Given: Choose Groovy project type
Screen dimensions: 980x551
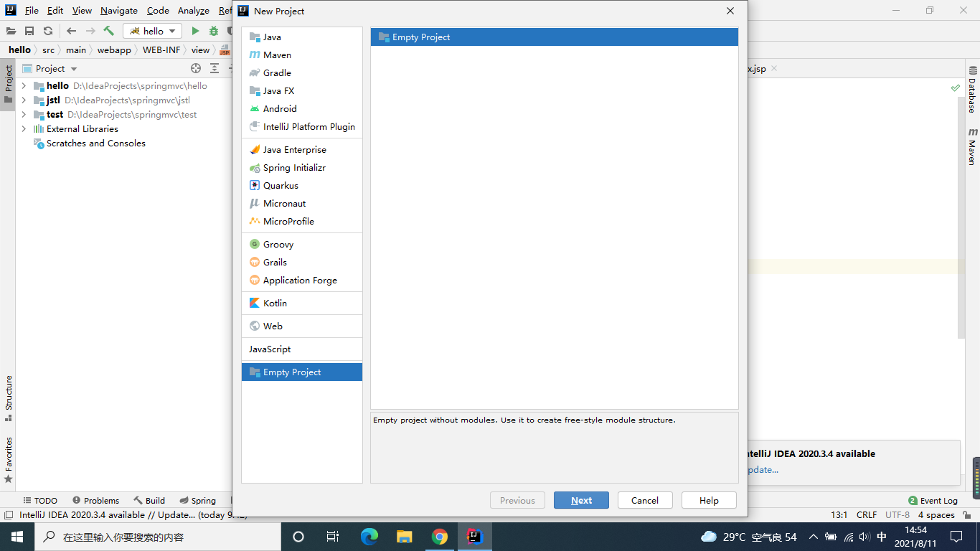Looking at the screenshot, I should pyautogui.click(x=302, y=245).
